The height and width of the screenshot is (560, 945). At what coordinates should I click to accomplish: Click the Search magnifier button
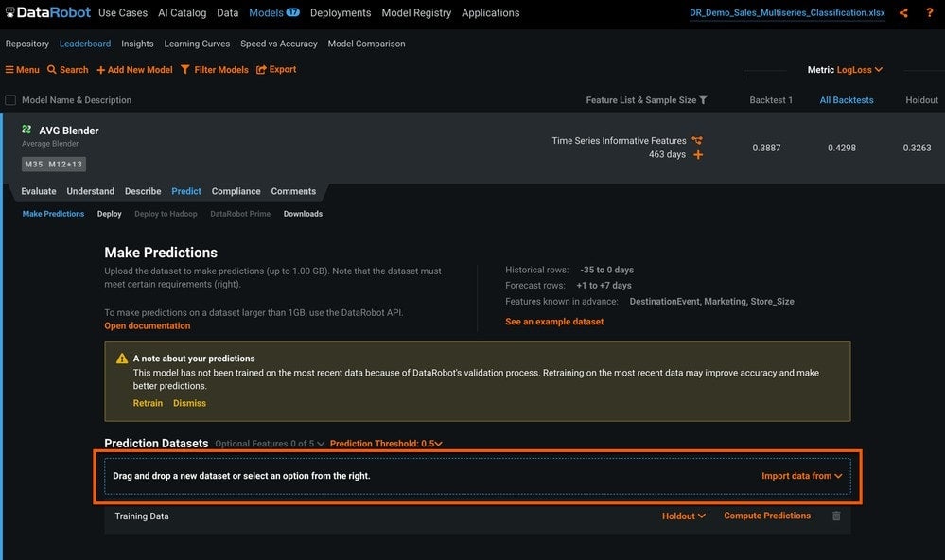tap(68, 70)
